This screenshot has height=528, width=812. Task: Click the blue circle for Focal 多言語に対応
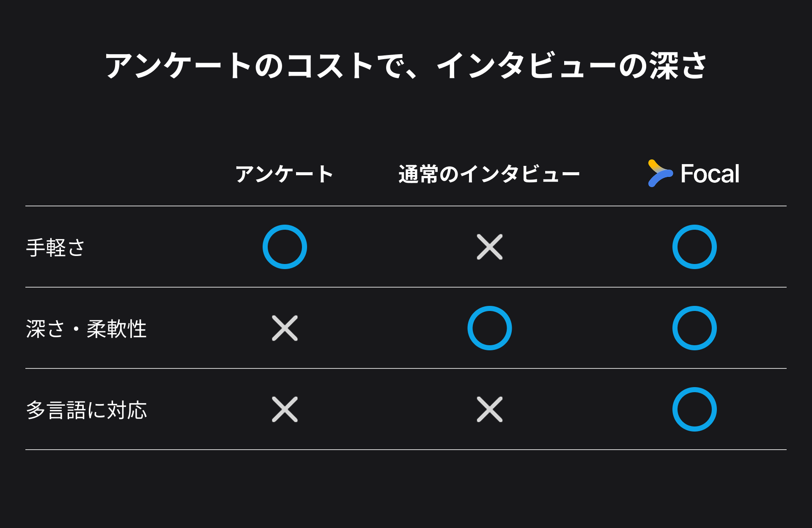click(x=694, y=409)
